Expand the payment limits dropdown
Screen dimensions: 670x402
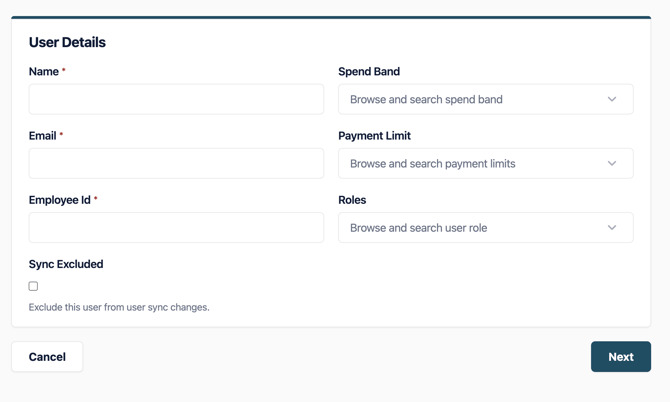pyautogui.click(x=470, y=163)
